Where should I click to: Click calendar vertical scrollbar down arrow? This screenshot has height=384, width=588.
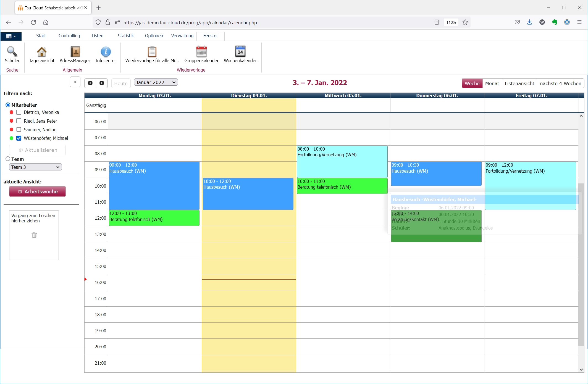tap(581, 370)
